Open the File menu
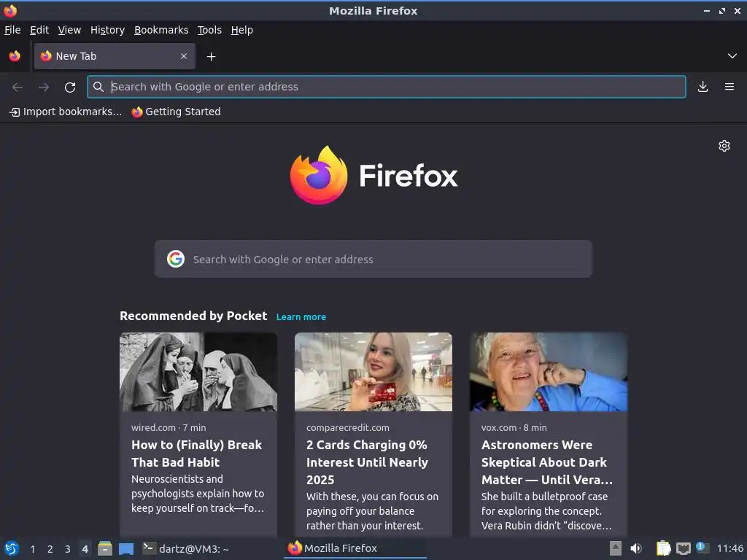The width and height of the screenshot is (747, 560). (12, 30)
